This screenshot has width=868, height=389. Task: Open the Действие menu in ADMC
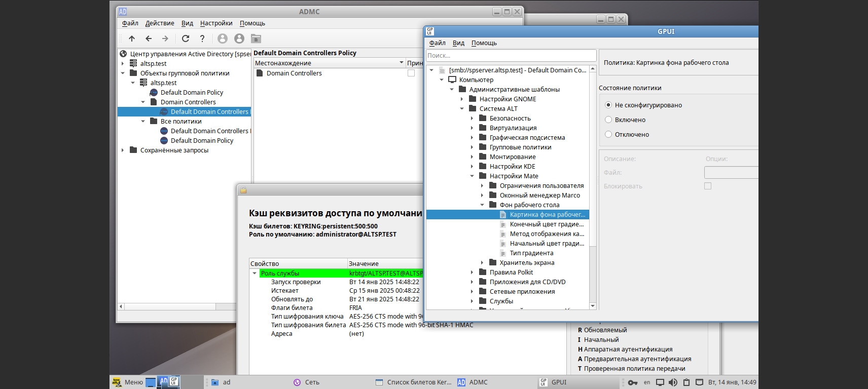tap(160, 23)
